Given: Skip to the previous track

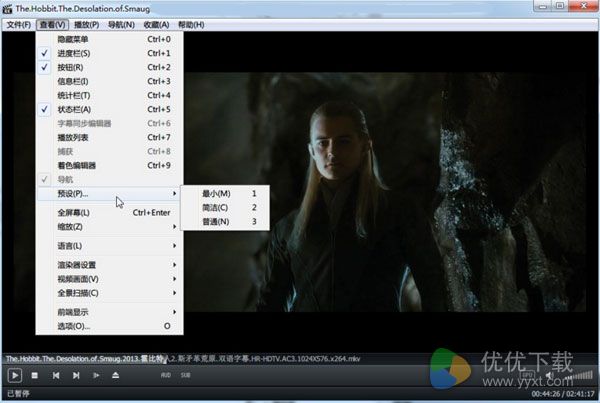Looking at the screenshot, I should [x=56, y=375].
